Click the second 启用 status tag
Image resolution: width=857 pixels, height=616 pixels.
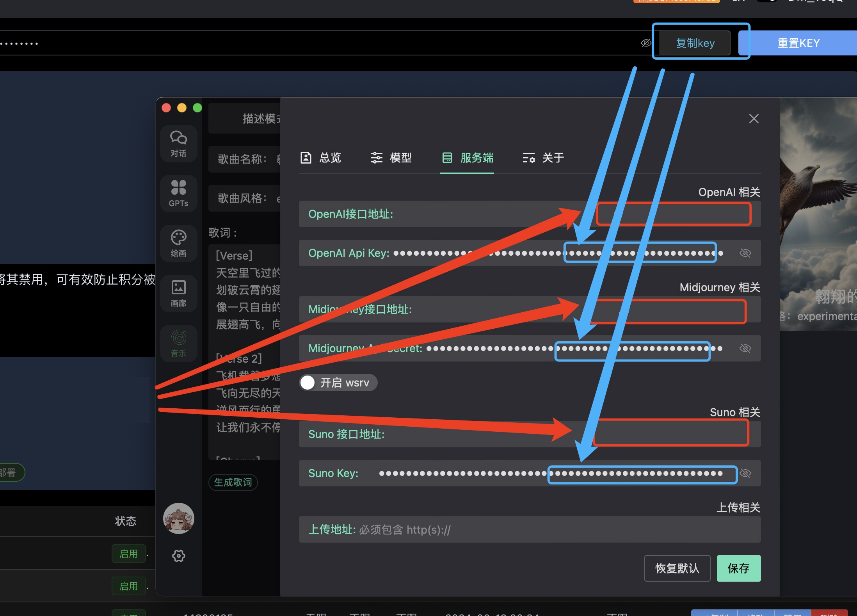pyautogui.click(x=128, y=586)
